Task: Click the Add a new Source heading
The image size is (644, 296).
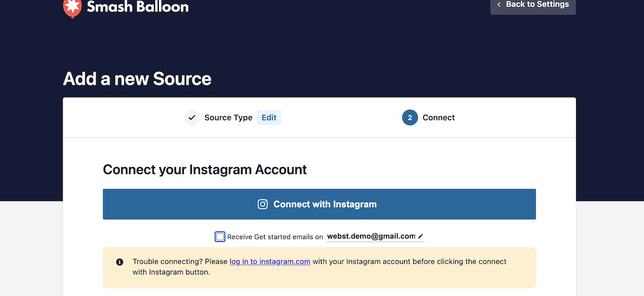Action: [137, 79]
